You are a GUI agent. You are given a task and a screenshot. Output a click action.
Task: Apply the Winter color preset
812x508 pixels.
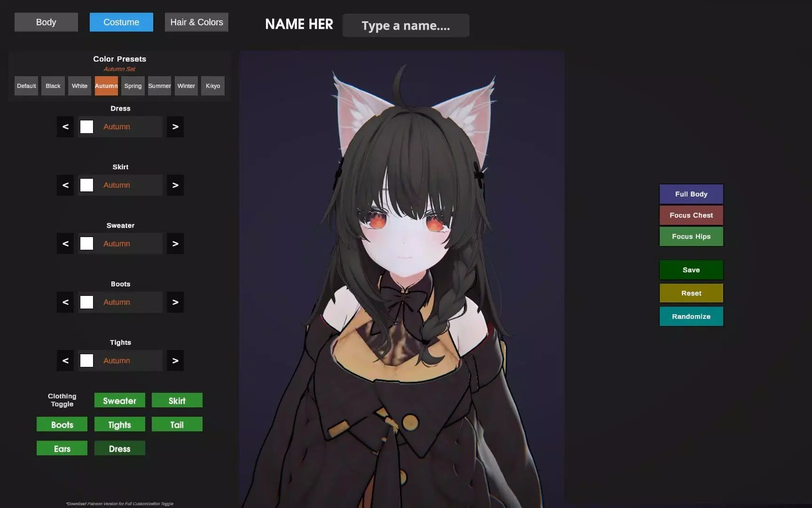click(x=186, y=86)
